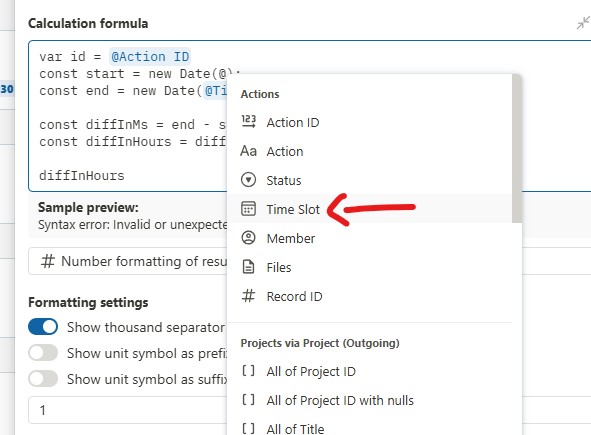Screen dimensions: 591x435
Task: Click the Time Slot calendar icon
Action: point(248,209)
